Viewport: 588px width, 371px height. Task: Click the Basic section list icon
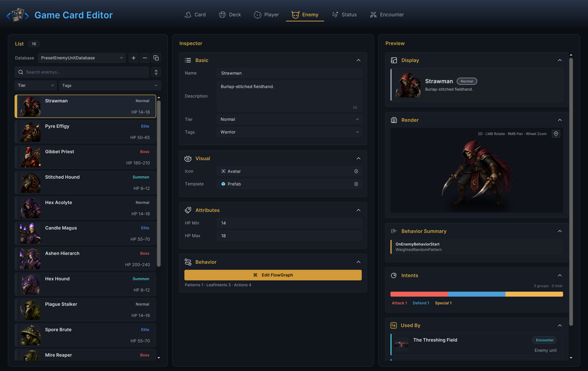click(188, 60)
